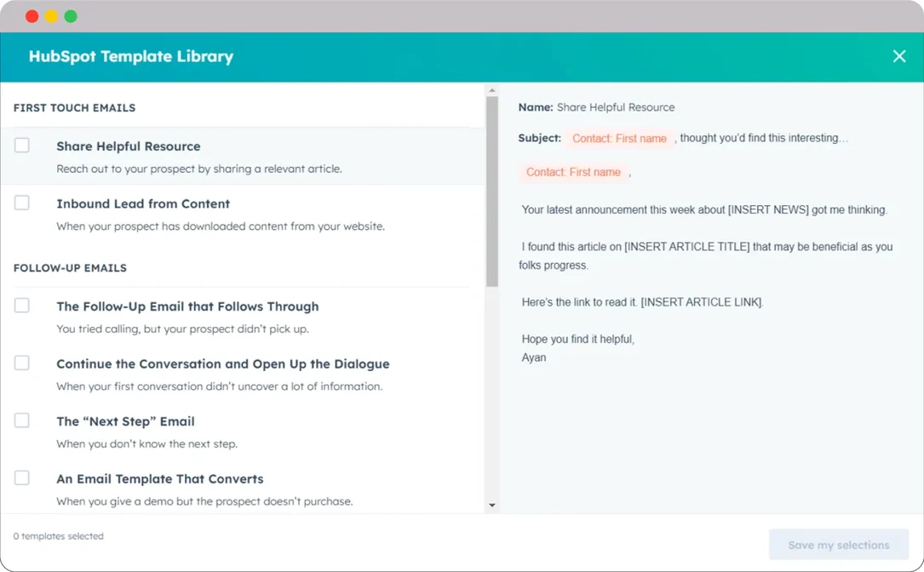The width and height of the screenshot is (924, 572).
Task: Click the Contact: First name token in subject line
Action: pyautogui.click(x=619, y=138)
